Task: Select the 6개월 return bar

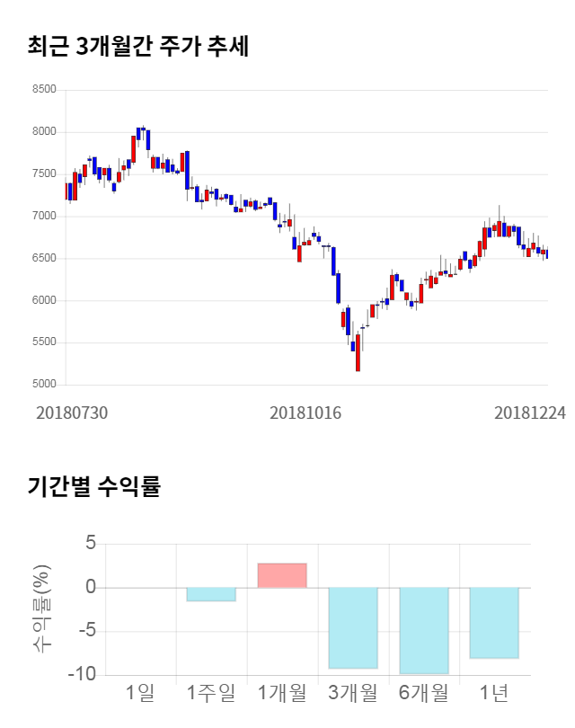Action: (424, 630)
